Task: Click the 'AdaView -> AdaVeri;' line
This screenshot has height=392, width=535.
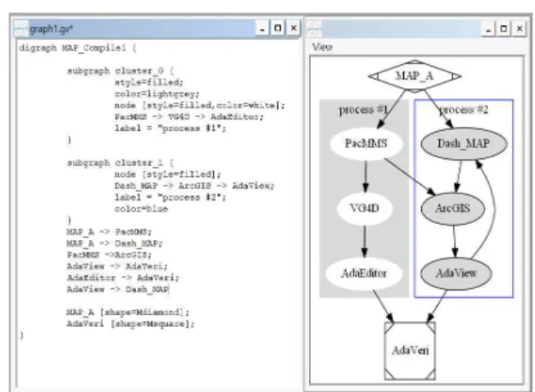Action: click(117, 266)
